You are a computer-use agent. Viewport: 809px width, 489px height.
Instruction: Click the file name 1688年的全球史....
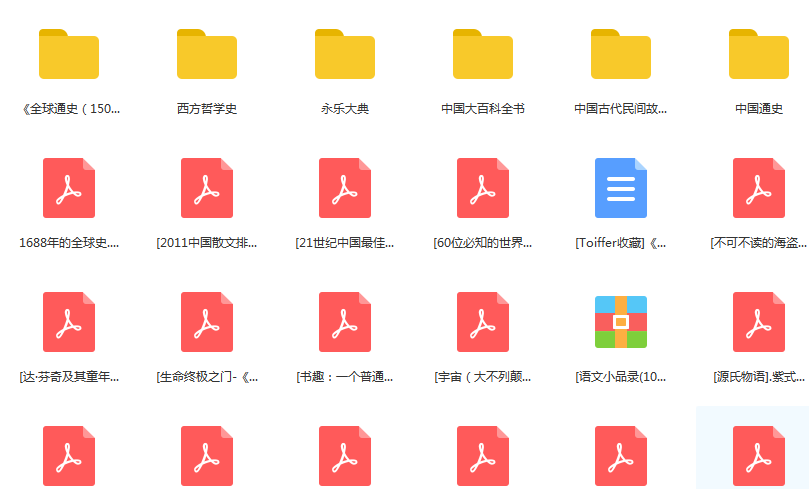tap(69, 243)
